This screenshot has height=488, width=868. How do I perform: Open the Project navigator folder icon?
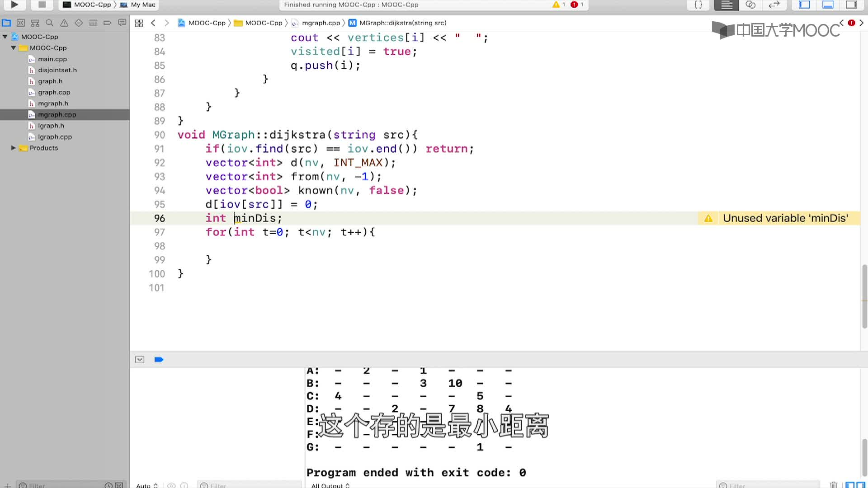pos(6,23)
